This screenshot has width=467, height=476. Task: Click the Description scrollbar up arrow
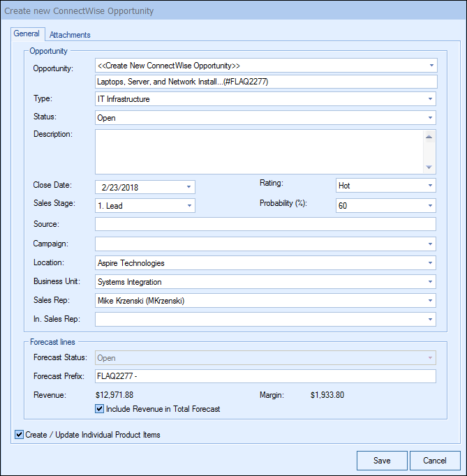429,137
